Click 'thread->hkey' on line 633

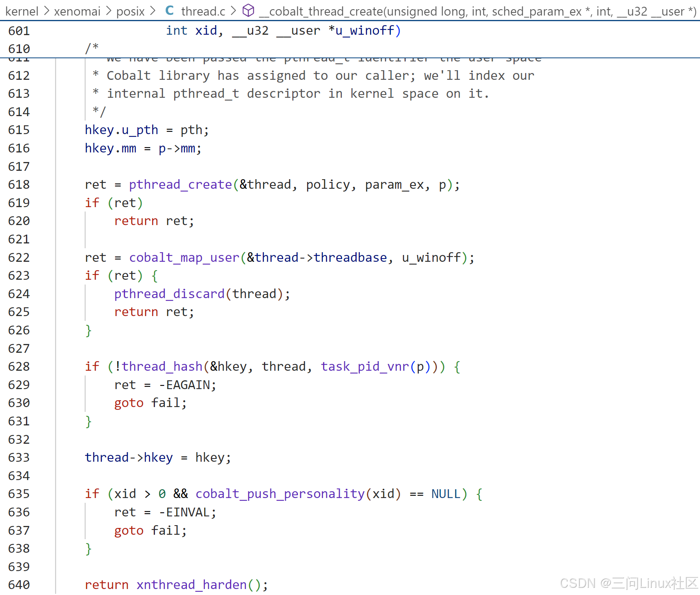coord(129,457)
